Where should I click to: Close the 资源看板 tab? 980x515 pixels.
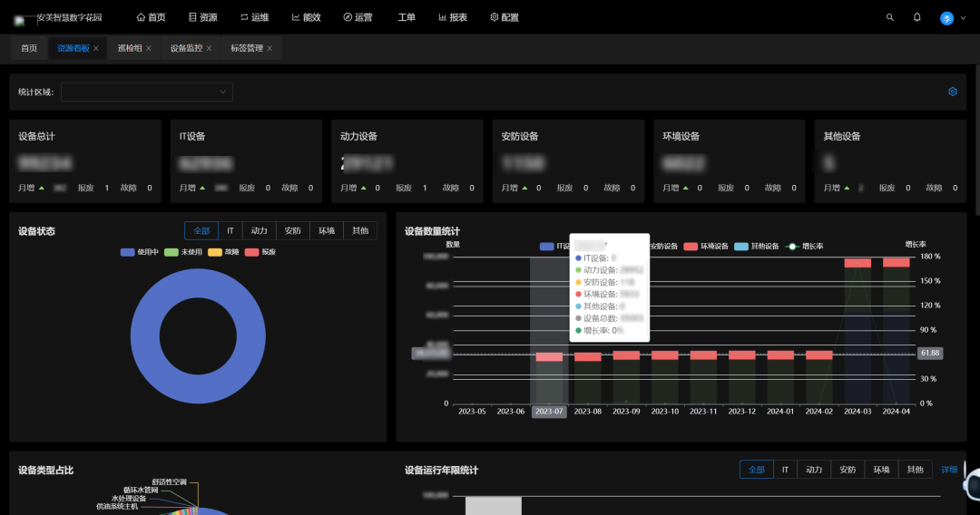click(96, 49)
